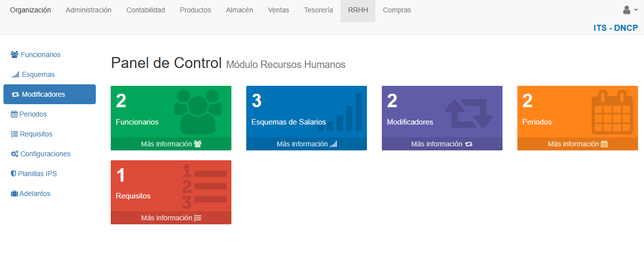
Task: Click Más información on Requisitos card
Action: [x=171, y=218]
